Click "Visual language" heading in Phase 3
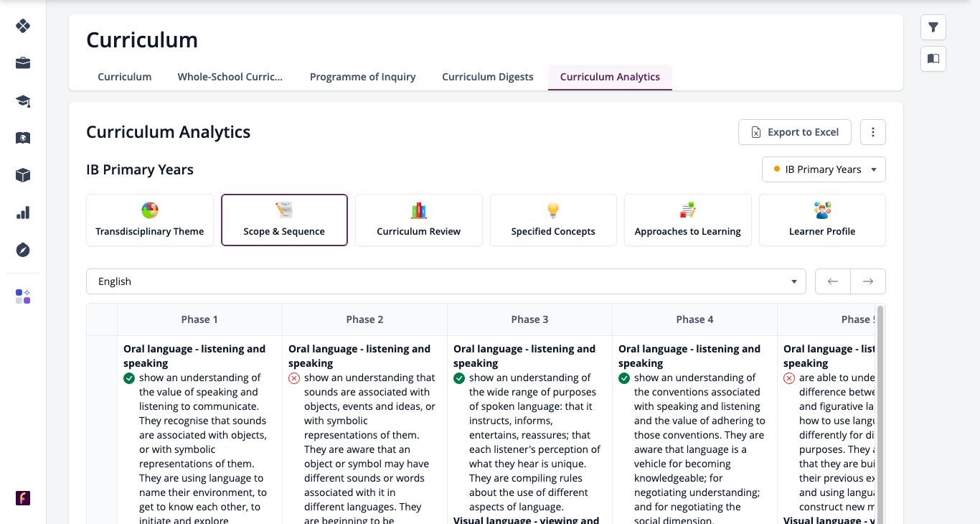Viewport: 980px width, 524px height. 527,520
